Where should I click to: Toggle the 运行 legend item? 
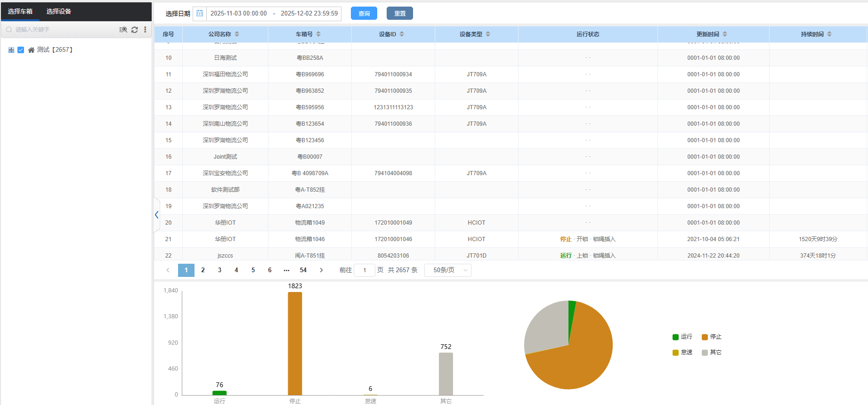[x=682, y=337]
